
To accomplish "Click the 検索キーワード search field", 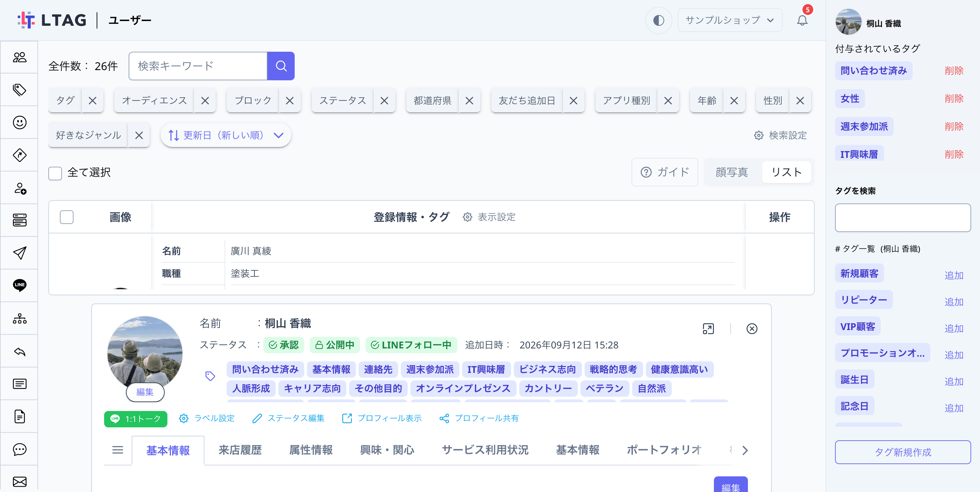I will (x=198, y=66).
